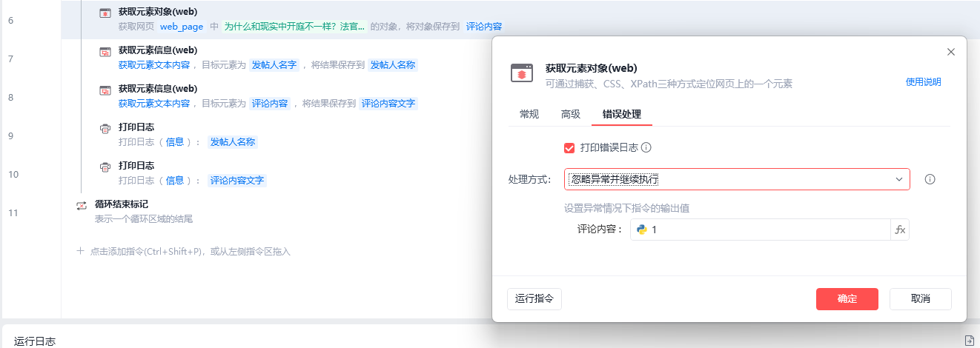Click the plus icon to add a command
The height and width of the screenshot is (348, 980).
[80, 251]
